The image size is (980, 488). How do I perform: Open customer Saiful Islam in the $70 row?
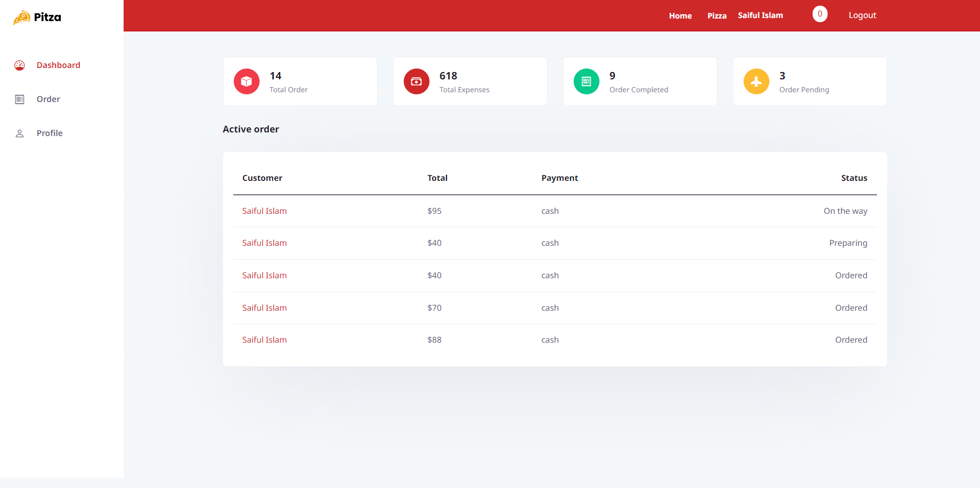pyautogui.click(x=264, y=308)
